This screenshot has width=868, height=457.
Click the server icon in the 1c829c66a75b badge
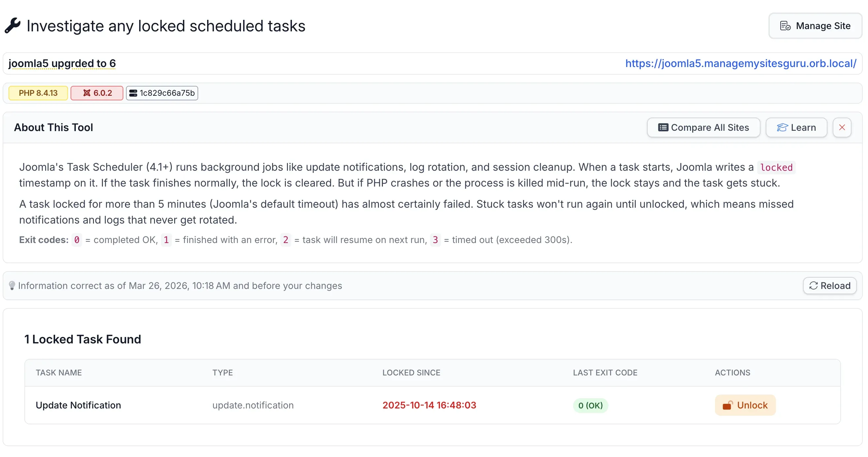(133, 93)
